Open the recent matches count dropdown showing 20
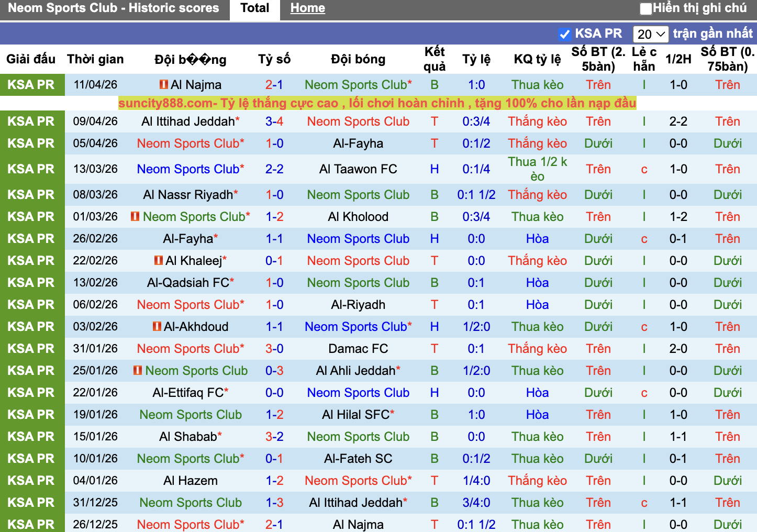This screenshot has width=757, height=532. click(x=651, y=34)
